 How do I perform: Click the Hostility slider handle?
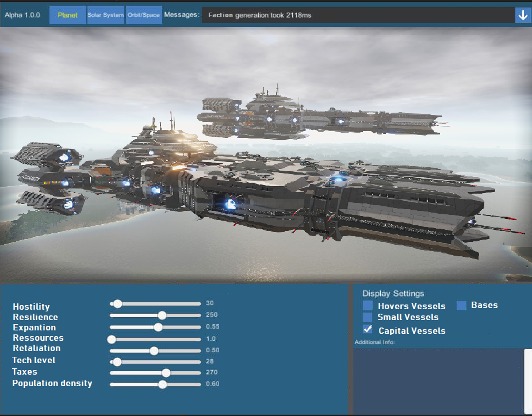coord(117,303)
